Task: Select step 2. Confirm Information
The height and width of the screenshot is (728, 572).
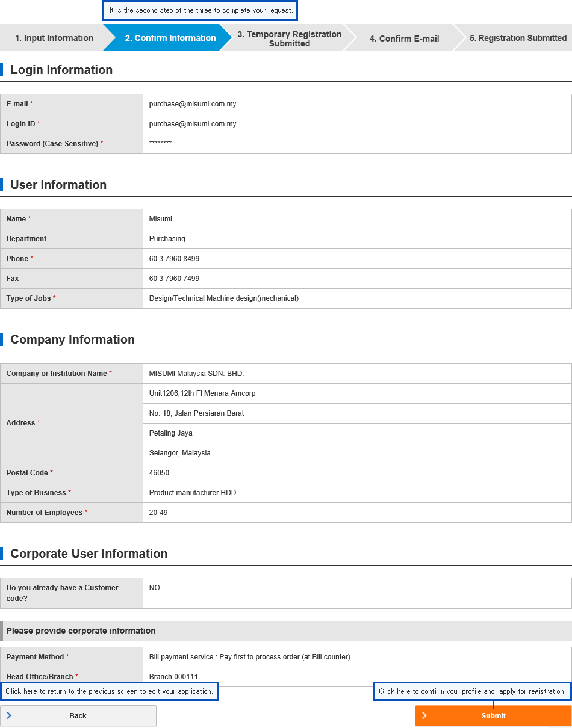Action: pos(170,38)
